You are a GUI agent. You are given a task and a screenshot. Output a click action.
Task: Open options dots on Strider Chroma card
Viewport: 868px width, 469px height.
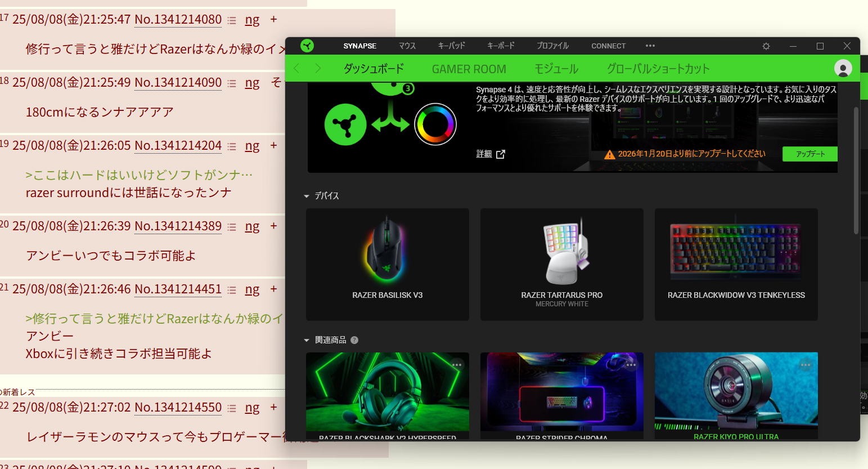[631, 365]
